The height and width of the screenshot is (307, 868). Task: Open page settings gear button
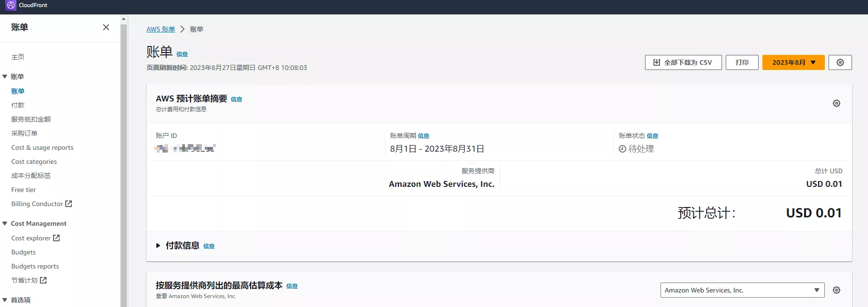(x=840, y=62)
